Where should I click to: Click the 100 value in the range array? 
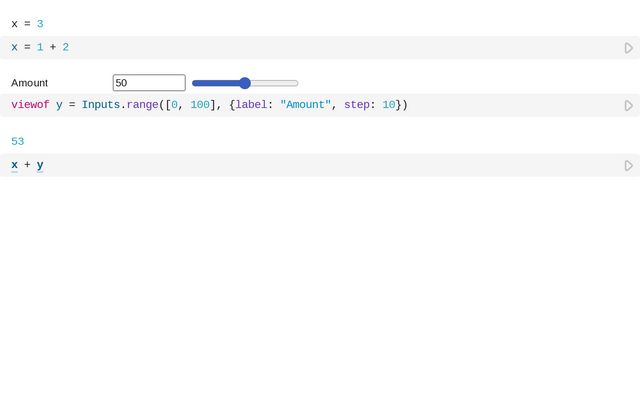(199, 105)
